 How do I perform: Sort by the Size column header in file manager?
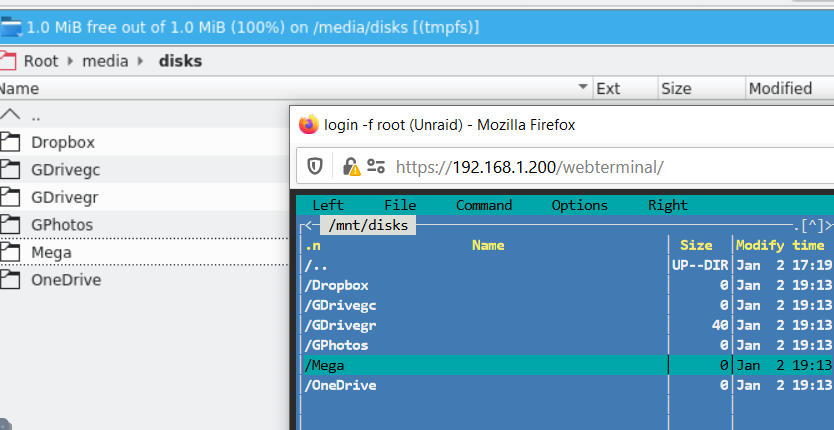676,88
